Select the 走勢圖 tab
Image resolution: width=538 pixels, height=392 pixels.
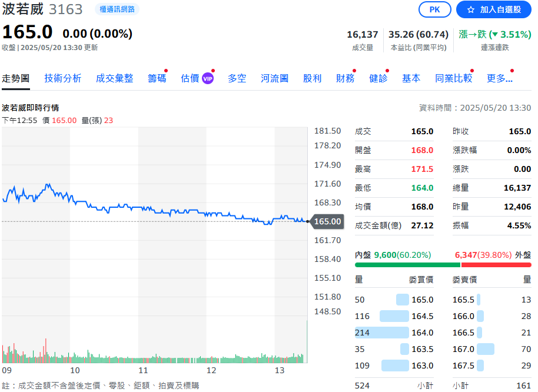pyautogui.click(x=15, y=78)
